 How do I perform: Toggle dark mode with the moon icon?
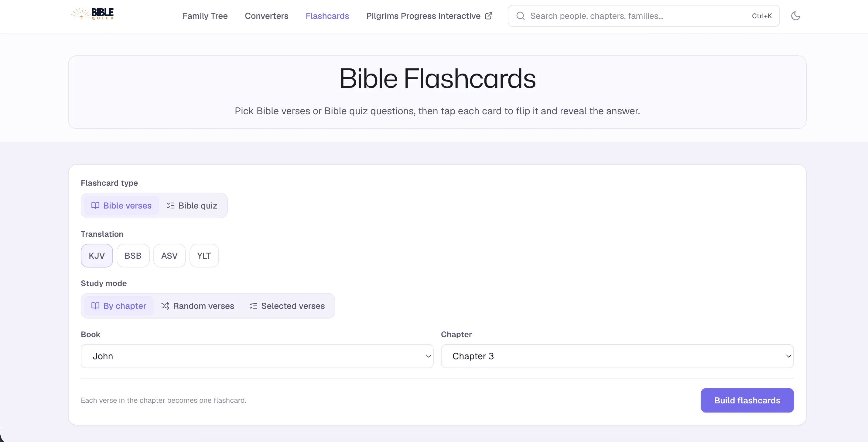coord(795,16)
